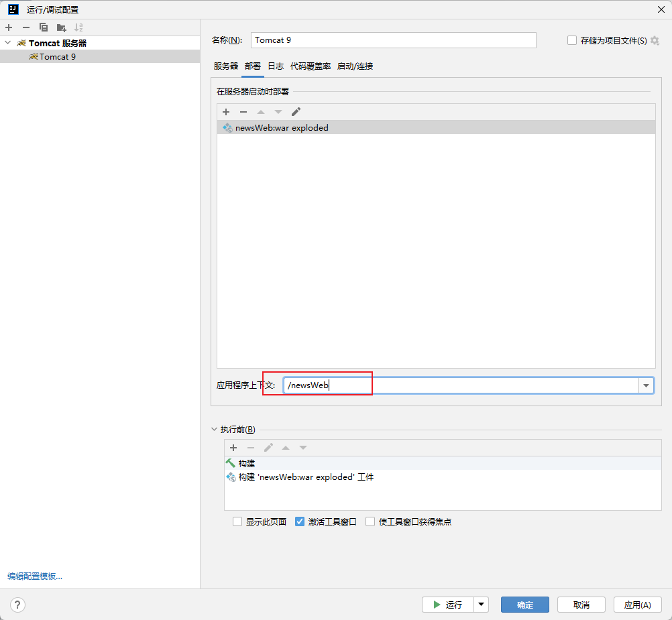Screen dimensions: 672x620
Task: Click the 应用程序上下文 field containing /newsWeb
Action: coord(461,385)
